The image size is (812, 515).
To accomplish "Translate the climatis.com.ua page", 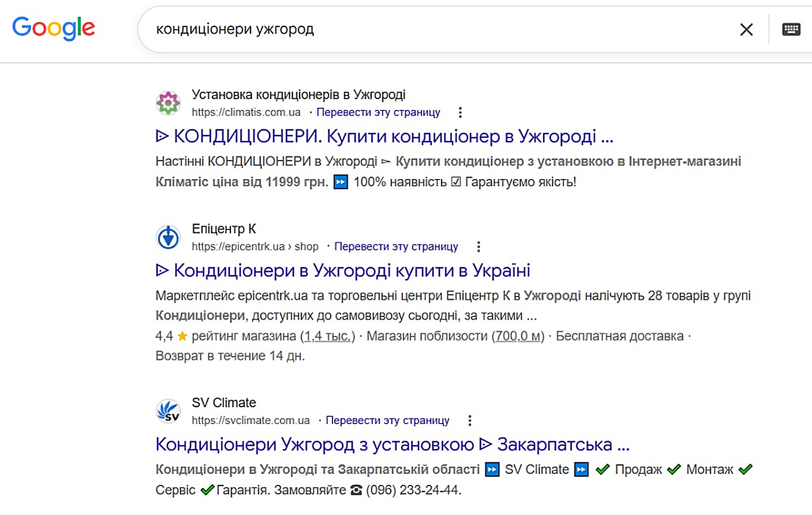I will 378,113.
